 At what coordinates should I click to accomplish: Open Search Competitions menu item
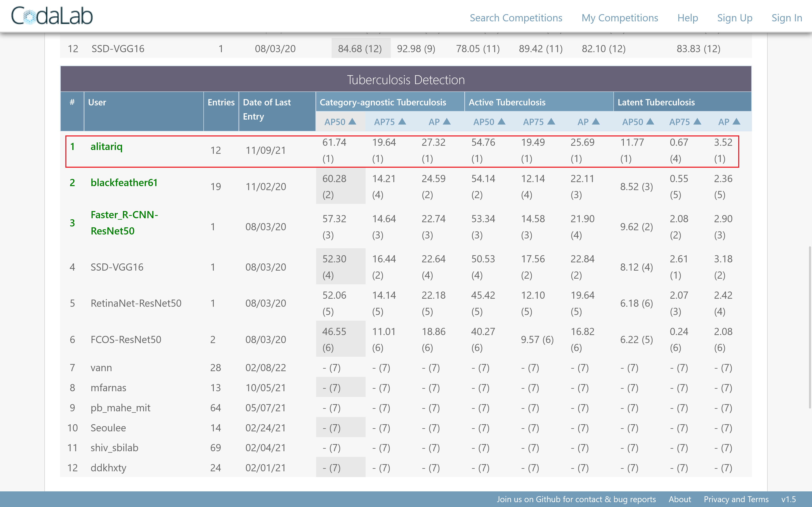(x=516, y=18)
